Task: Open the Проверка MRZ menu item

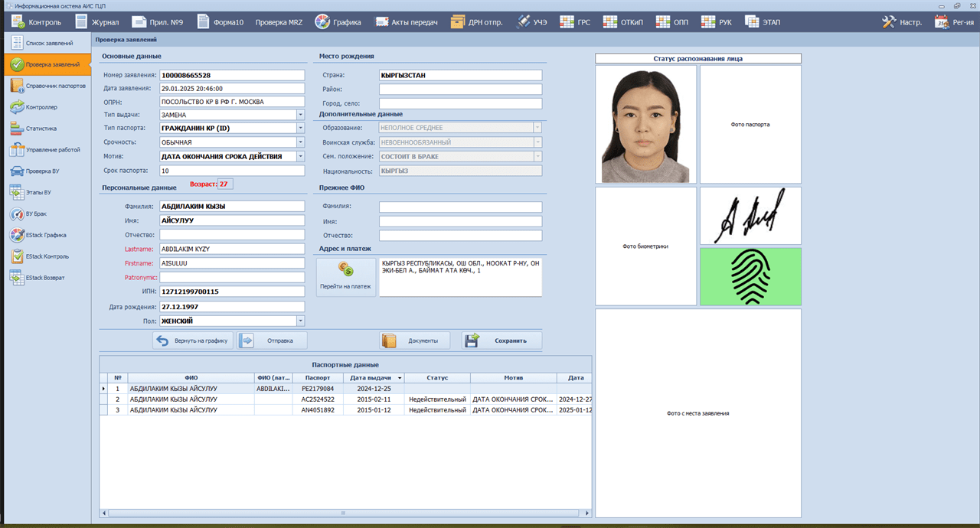Action: (279, 22)
